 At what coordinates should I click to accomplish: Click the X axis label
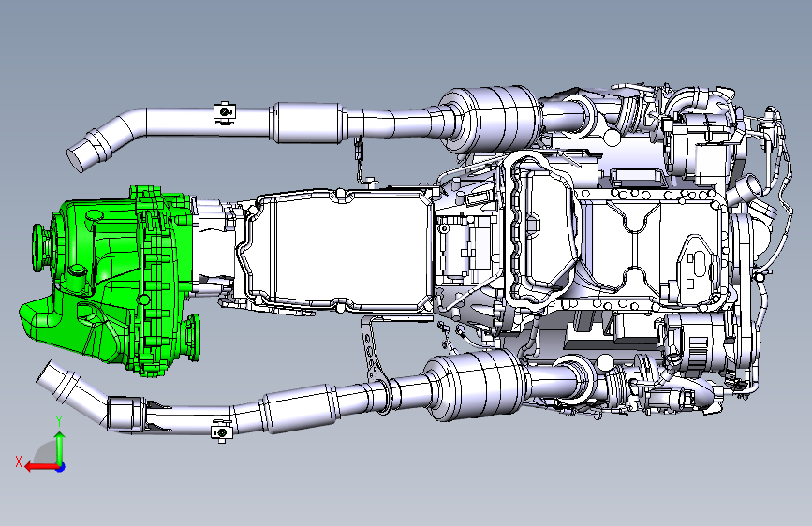point(19,461)
